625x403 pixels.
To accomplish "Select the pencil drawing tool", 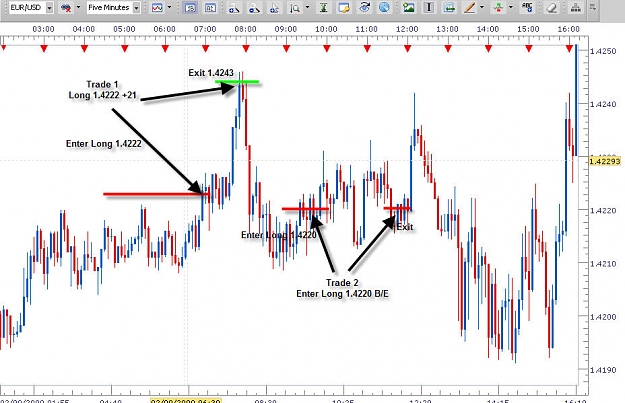I will [x=470, y=7].
